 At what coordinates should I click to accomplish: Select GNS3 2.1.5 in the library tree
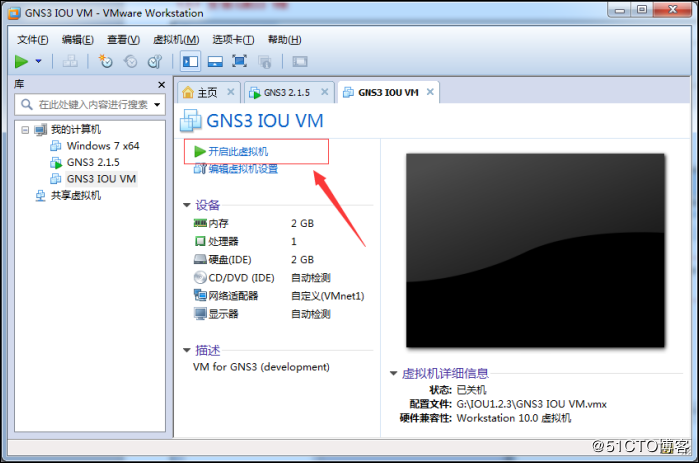click(x=93, y=162)
